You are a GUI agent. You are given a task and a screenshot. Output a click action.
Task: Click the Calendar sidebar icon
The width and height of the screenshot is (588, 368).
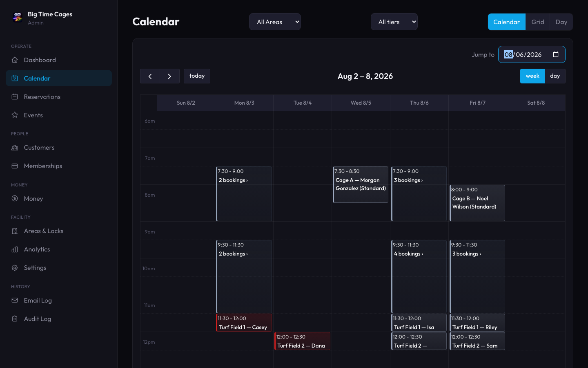[15, 79]
